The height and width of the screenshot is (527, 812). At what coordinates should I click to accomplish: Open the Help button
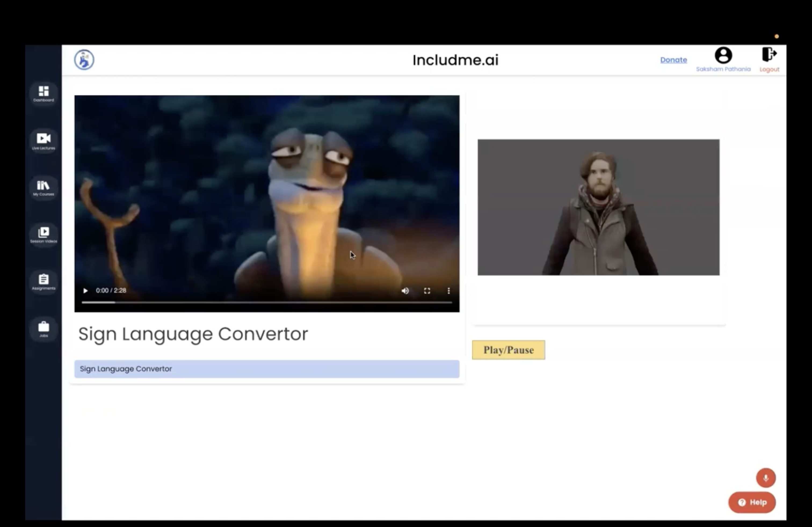pos(752,502)
